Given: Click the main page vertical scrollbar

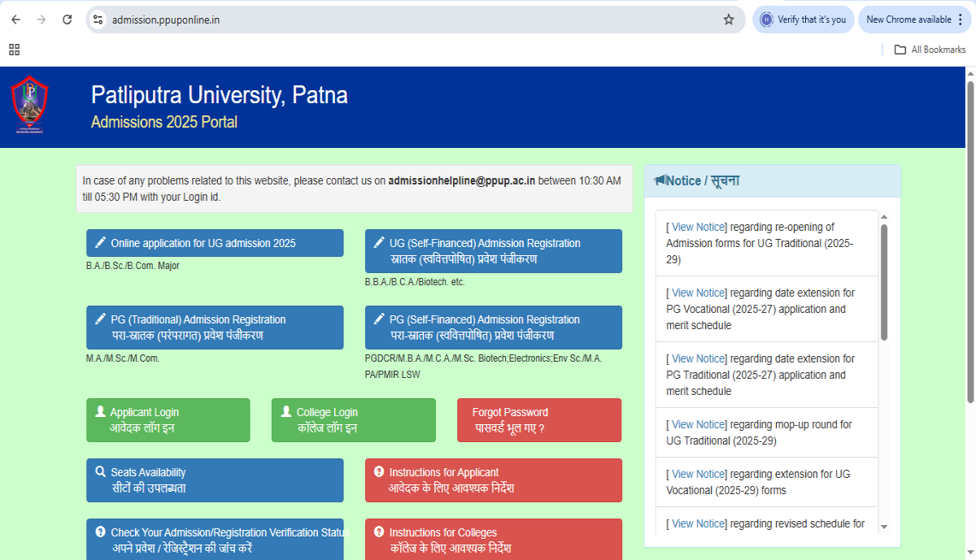Looking at the screenshot, I should [970, 241].
